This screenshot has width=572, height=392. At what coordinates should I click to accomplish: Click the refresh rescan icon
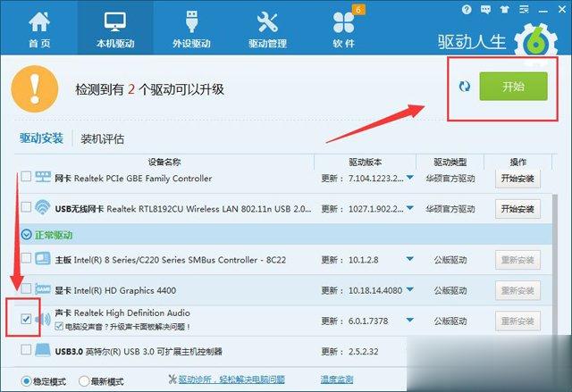(x=465, y=87)
